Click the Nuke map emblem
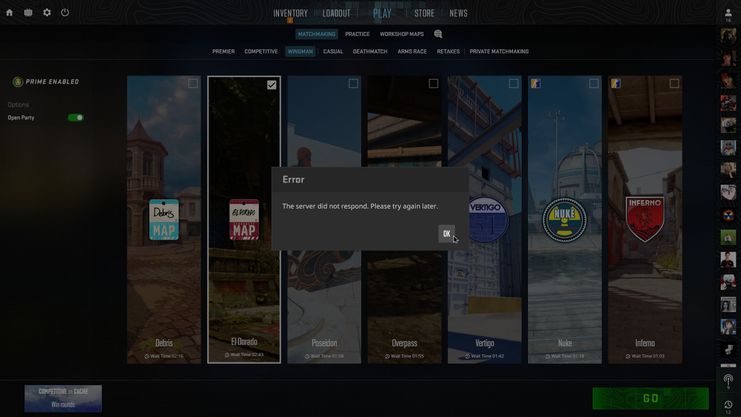Image resolution: width=741 pixels, height=417 pixels. 564,220
